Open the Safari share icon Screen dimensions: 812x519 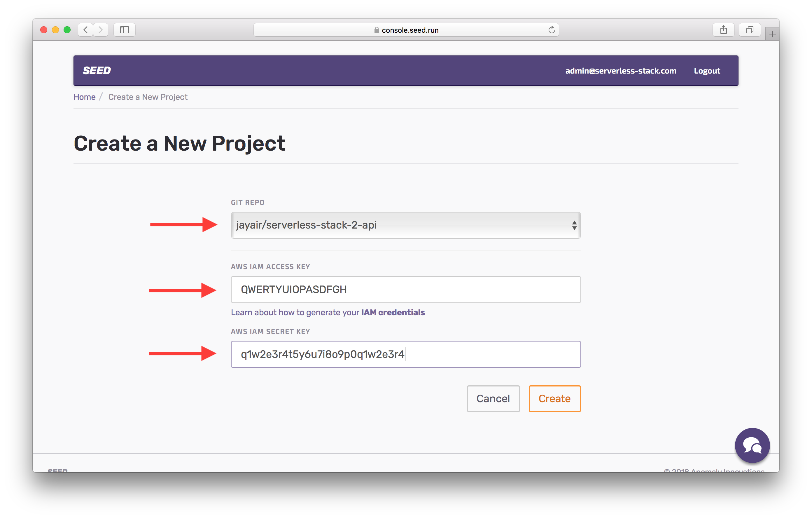click(723, 30)
